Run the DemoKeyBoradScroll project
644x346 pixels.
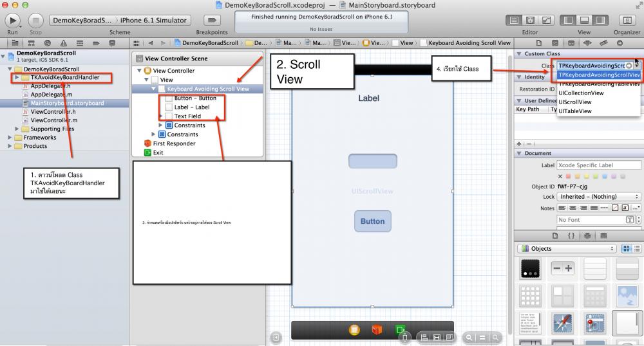(x=13, y=20)
